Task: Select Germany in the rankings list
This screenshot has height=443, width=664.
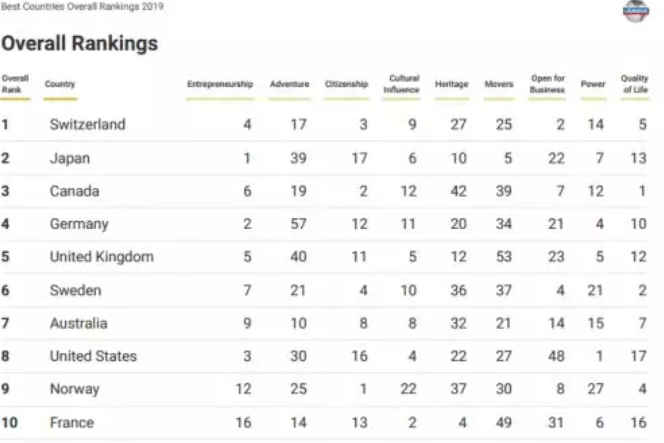Action: [x=79, y=224]
